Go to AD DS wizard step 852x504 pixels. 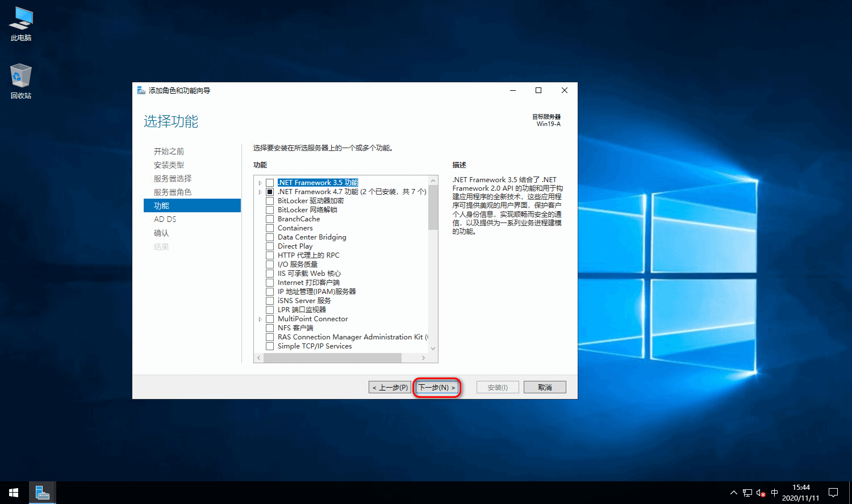point(165,219)
